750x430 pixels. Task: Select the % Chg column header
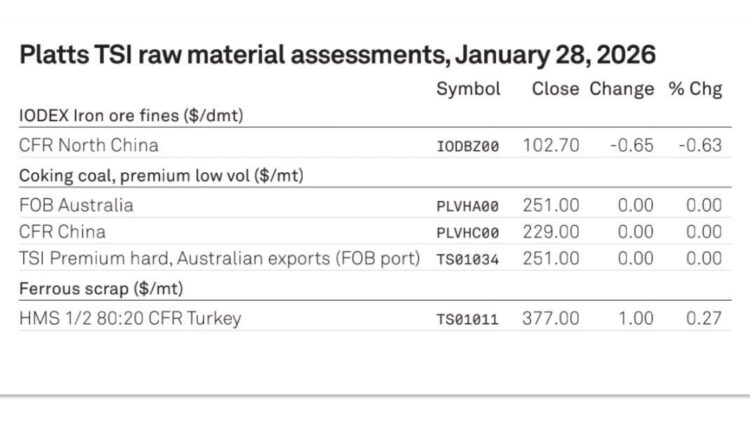pyautogui.click(x=695, y=89)
